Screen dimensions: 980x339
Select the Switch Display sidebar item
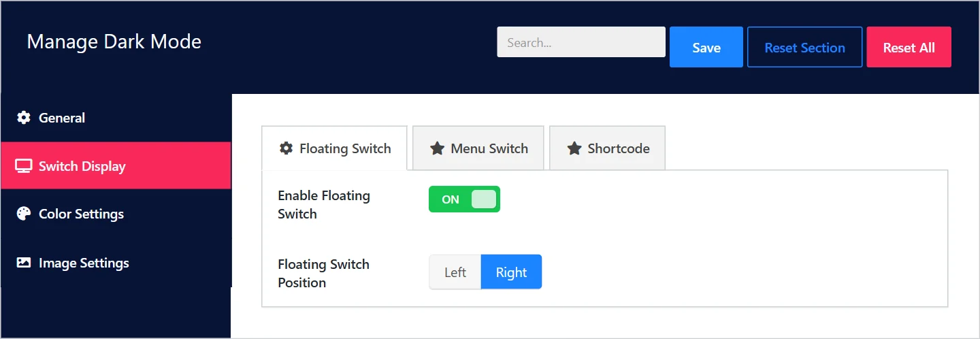pos(116,166)
